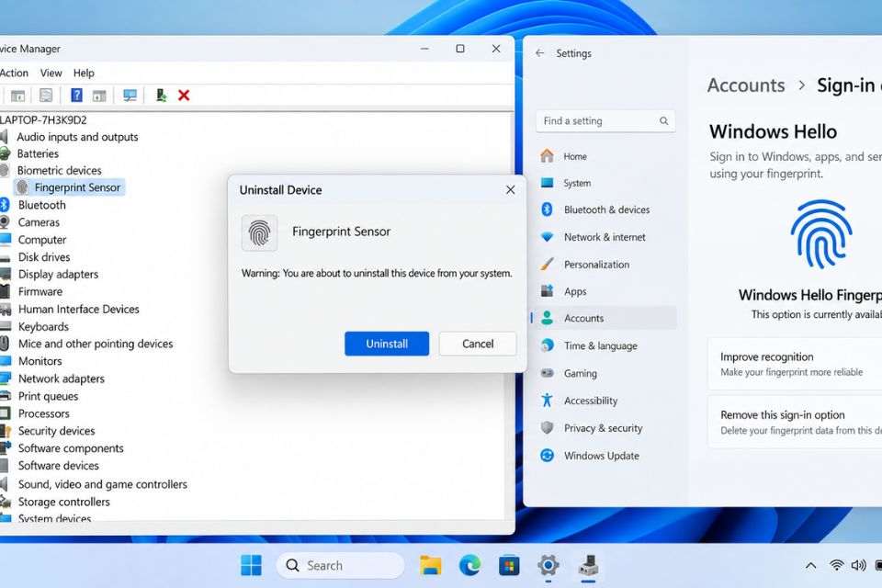Click the Personalization paintbrush icon
Screen dimensions: 882x588
(547, 264)
